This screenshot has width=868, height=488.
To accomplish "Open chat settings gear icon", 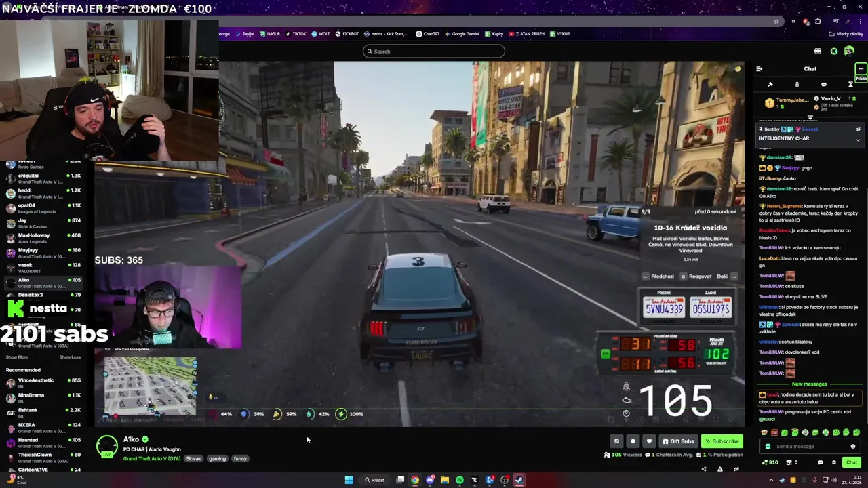I will tap(834, 462).
